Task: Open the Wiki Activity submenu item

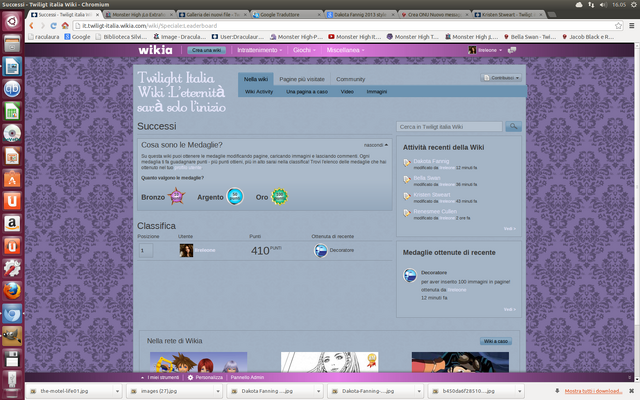Action: (259, 92)
